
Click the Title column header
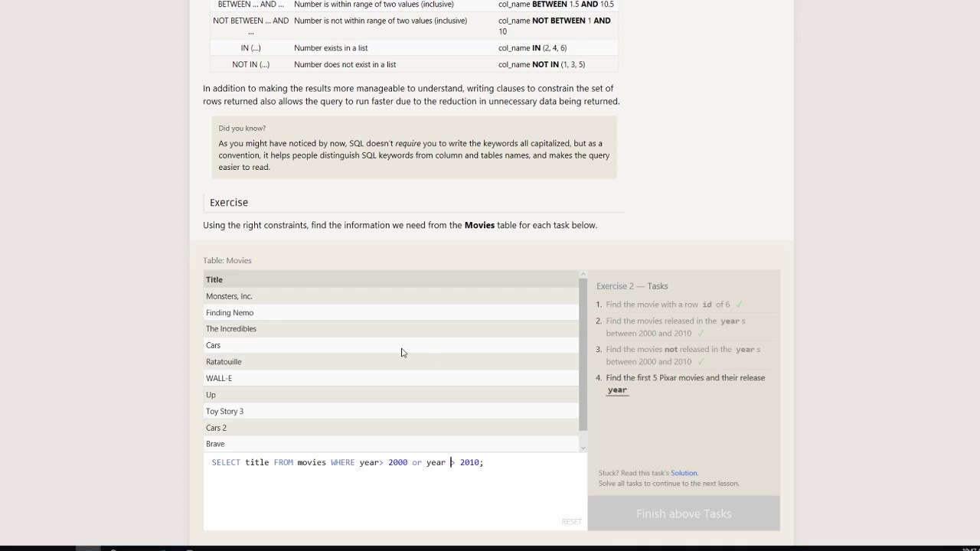pos(390,279)
